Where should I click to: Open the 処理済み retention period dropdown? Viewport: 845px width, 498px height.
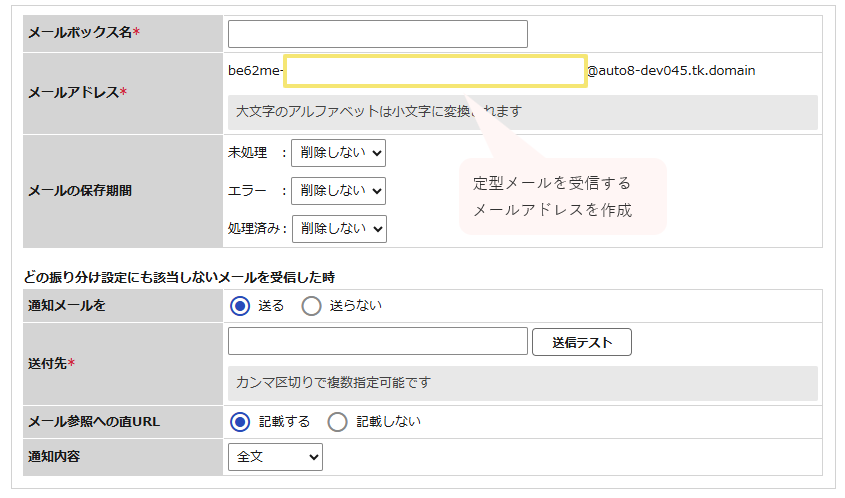click(x=339, y=229)
